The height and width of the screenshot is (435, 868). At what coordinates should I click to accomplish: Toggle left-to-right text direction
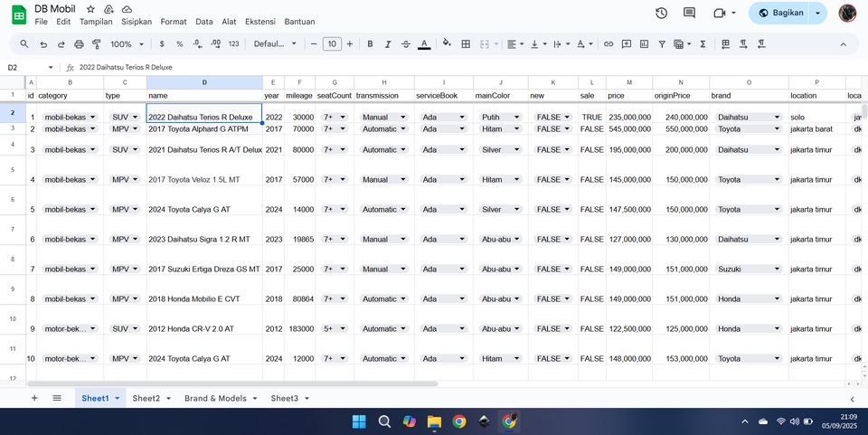(743, 44)
